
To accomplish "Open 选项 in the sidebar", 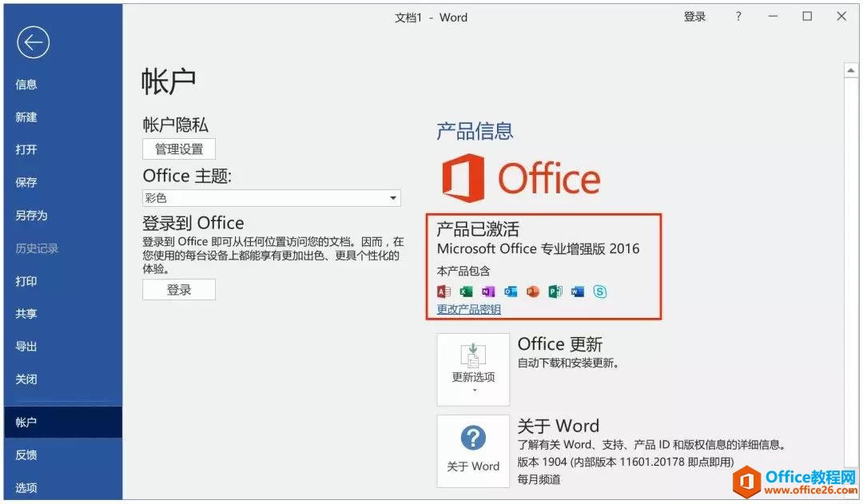I will 26,487.
